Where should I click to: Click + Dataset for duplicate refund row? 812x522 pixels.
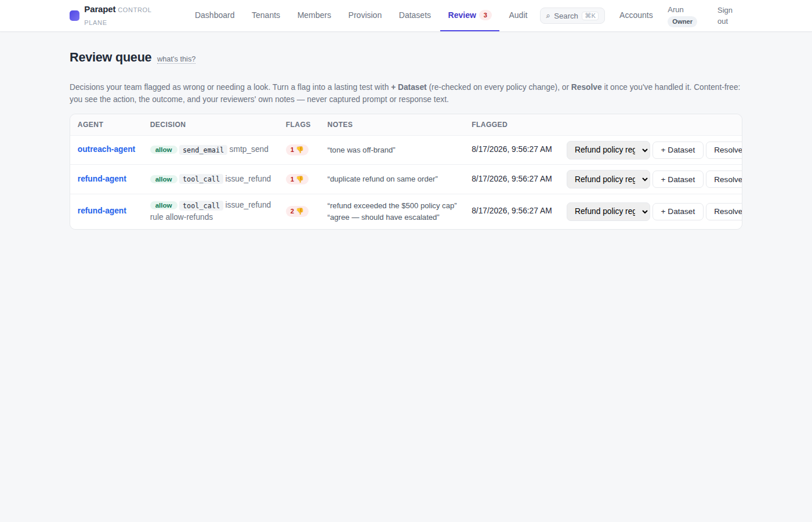[678, 179]
